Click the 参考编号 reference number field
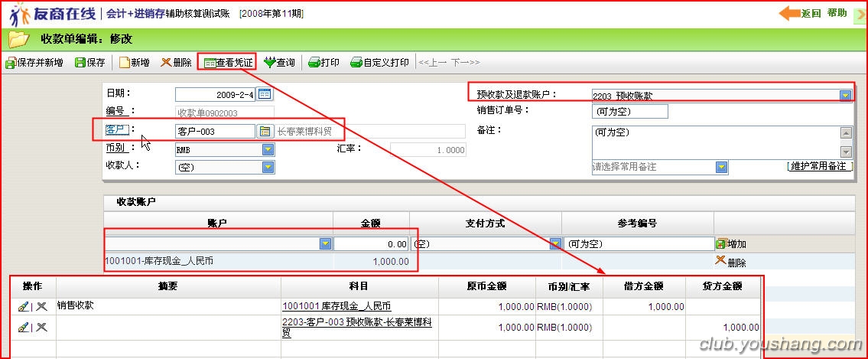The height and width of the screenshot is (359, 868). [x=639, y=243]
